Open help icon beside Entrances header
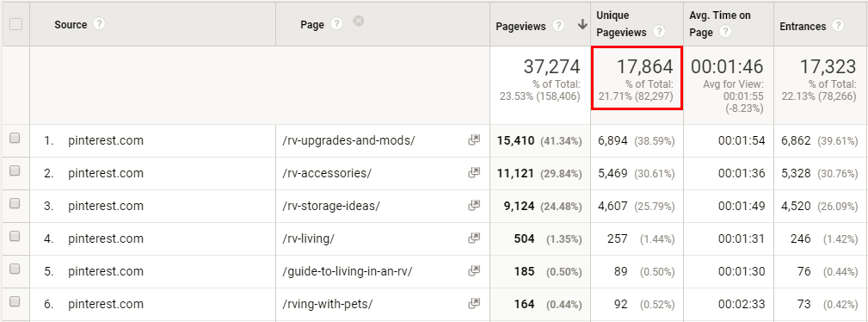Image resolution: width=868 pixels, height=322 pixels. pyautogui.click(x=838, y=26)
